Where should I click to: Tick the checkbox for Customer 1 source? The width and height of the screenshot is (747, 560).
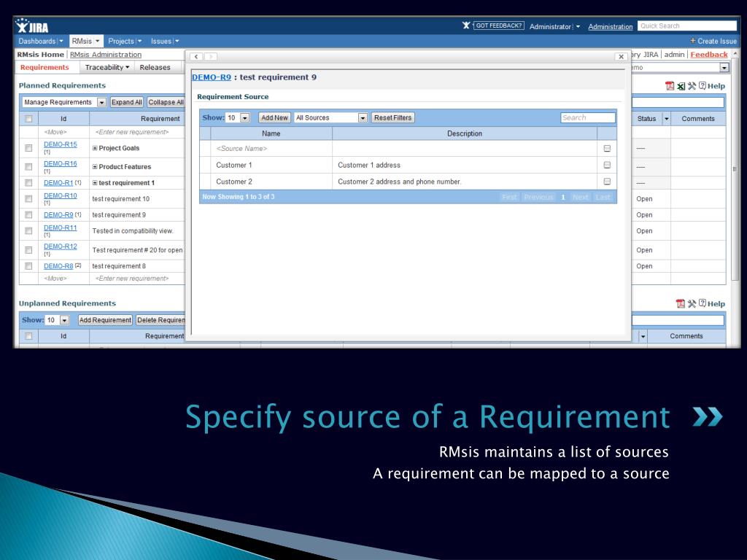click(607, 165)
